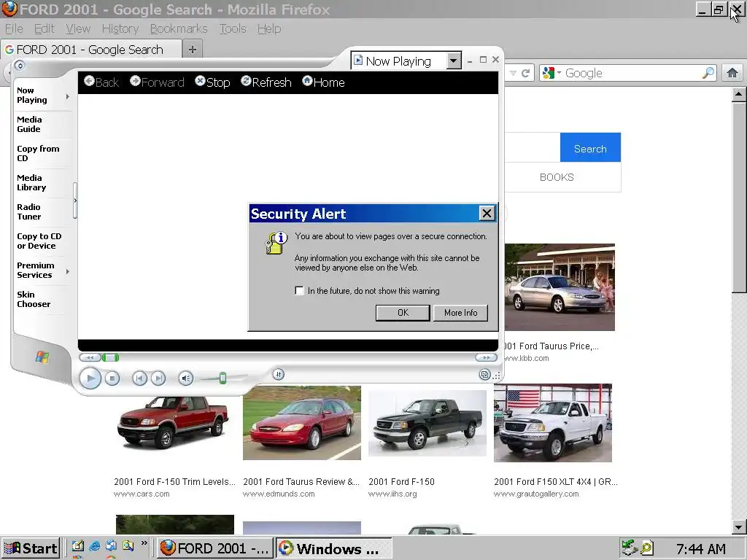Click the green seek bar handle
The image size is (747, 560).
(x=111, y=357)
